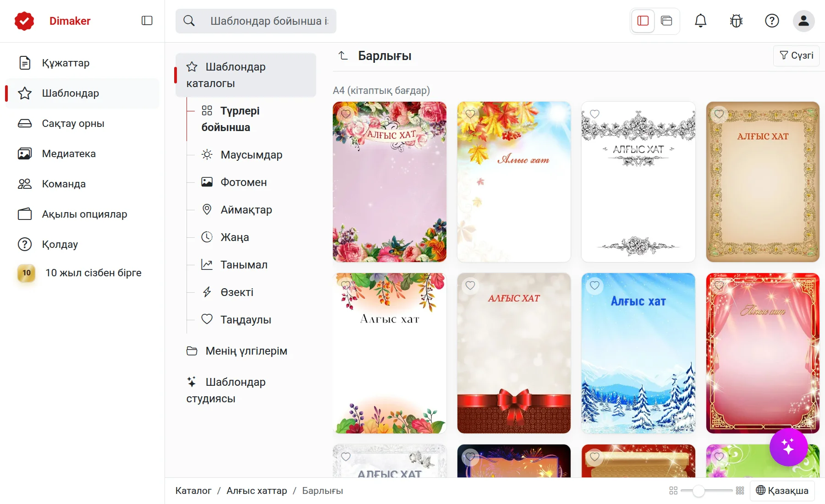Open the Қазақша language selector
825x504 pixels.
point(782,491)
